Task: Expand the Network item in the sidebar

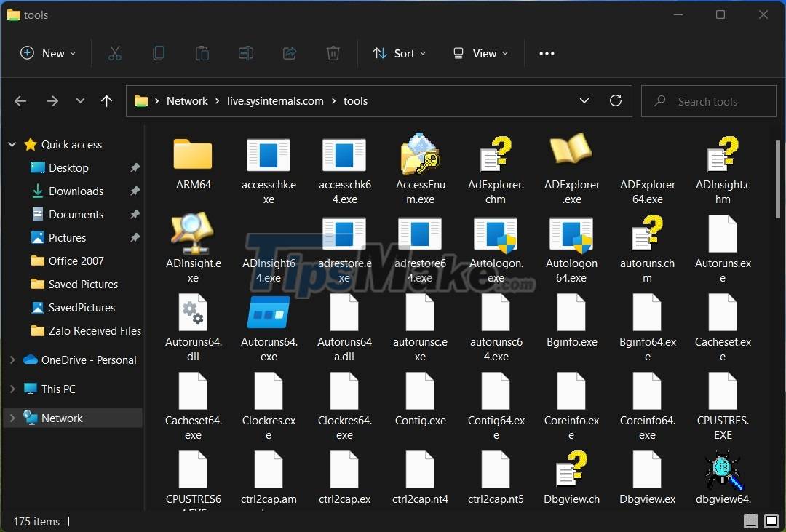Action: pos(12,418)
